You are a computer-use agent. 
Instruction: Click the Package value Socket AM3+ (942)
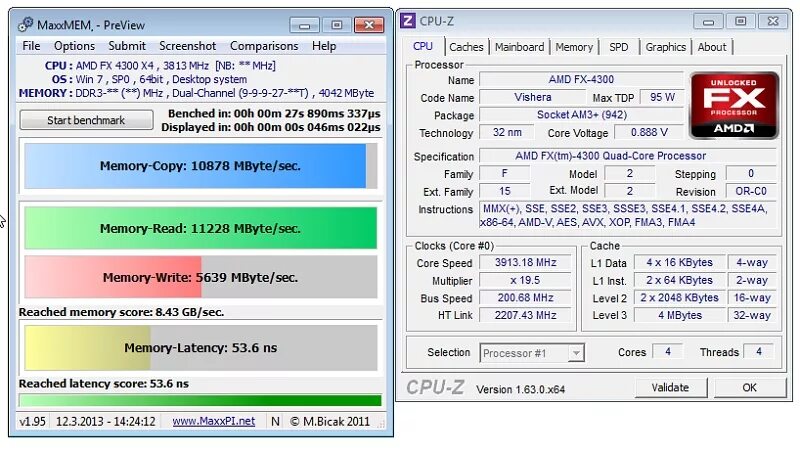pos(581,115)
